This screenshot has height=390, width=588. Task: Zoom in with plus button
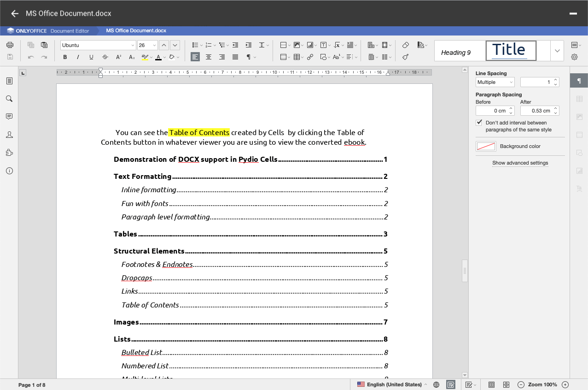pos(565,384)
